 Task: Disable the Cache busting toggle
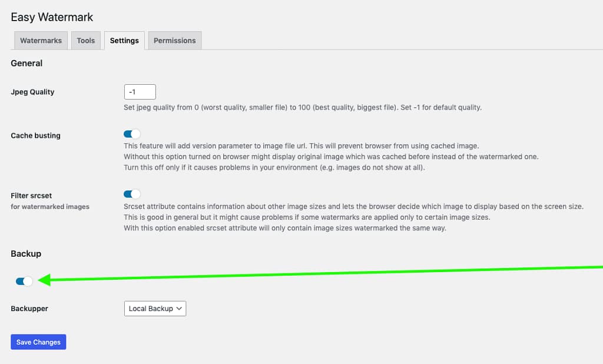tap(131, 135)
